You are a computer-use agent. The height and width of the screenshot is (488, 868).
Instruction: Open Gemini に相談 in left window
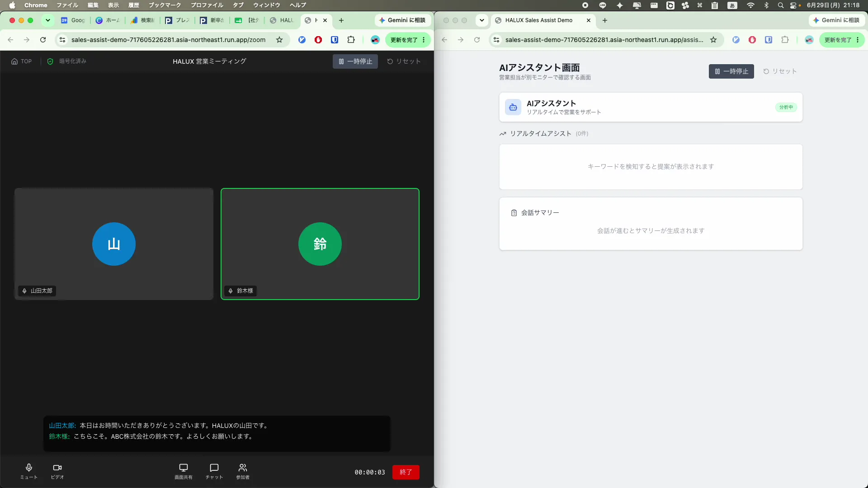402,20
